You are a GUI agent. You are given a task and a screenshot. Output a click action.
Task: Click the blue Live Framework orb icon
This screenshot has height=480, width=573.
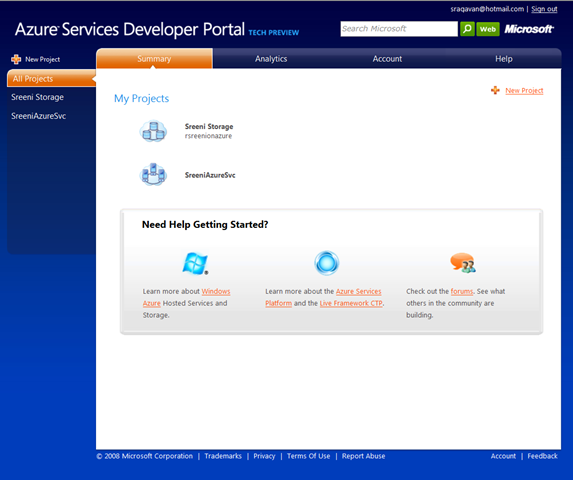click(x=327, y=263)
